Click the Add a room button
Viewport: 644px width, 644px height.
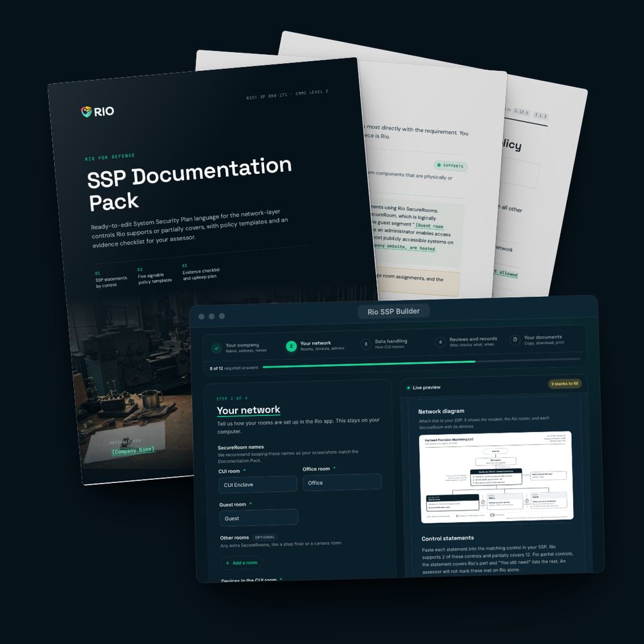241,563
